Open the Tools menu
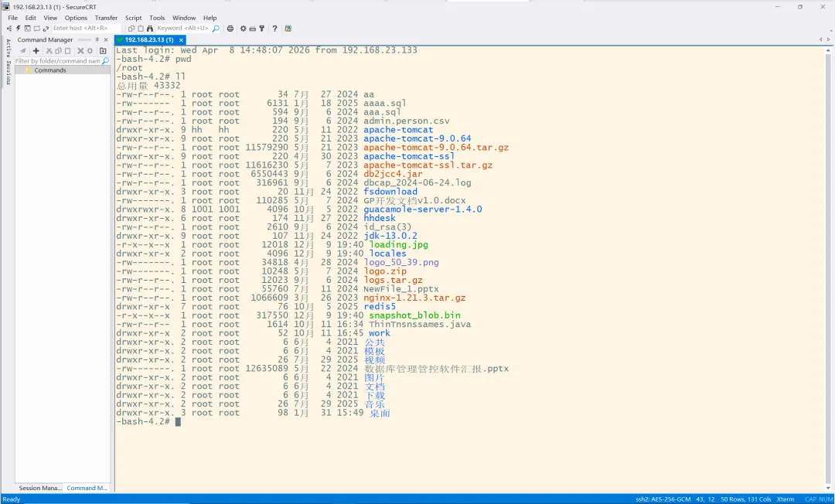 coord(157,18)
